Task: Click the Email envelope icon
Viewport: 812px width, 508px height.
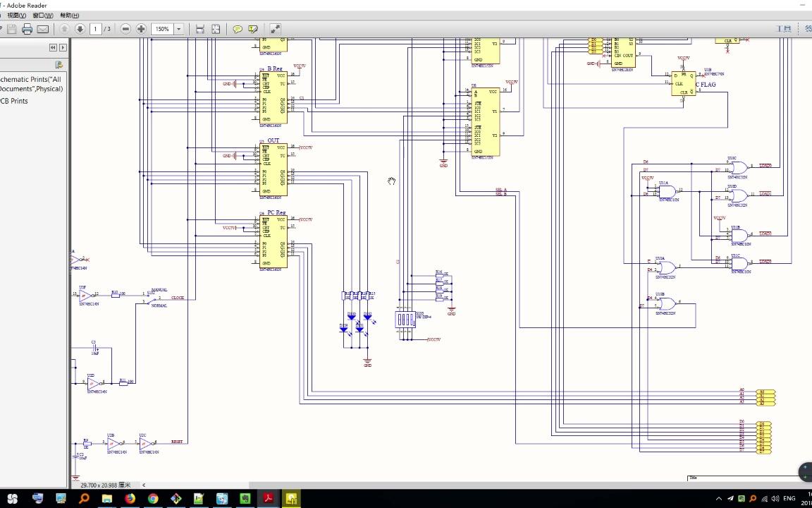Action: click(x=43, y=29)
